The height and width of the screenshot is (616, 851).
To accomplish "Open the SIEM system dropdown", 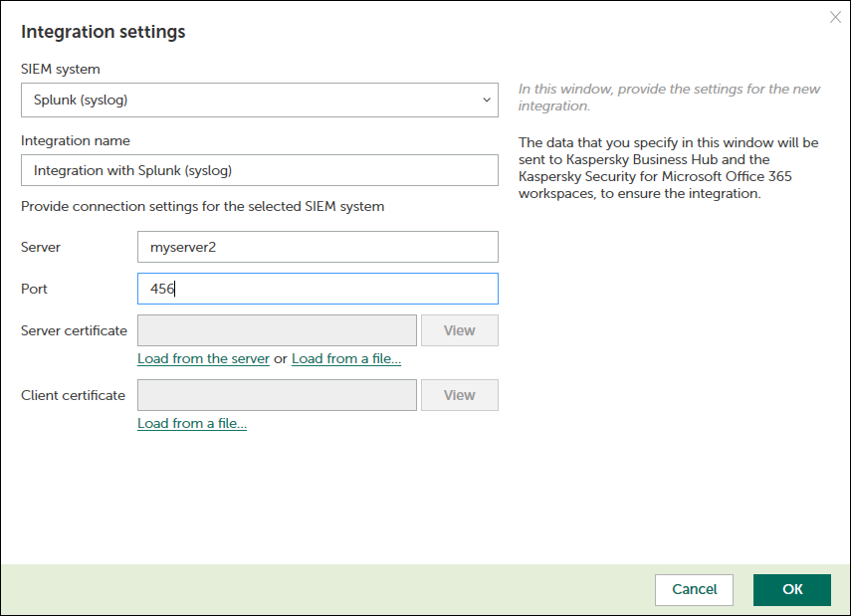I will pos(259,100).
